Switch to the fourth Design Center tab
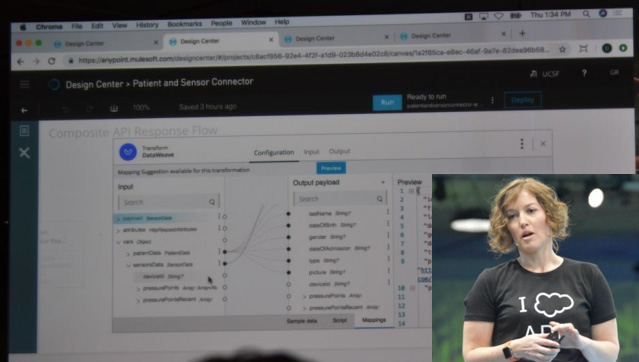This screenshot has height=362, width=639. [452, 36]
